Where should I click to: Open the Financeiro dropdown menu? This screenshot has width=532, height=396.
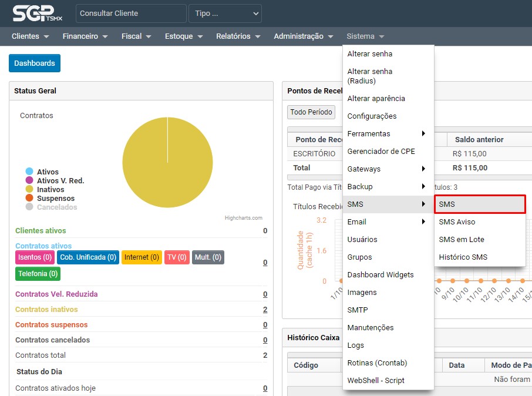[85, 36]
